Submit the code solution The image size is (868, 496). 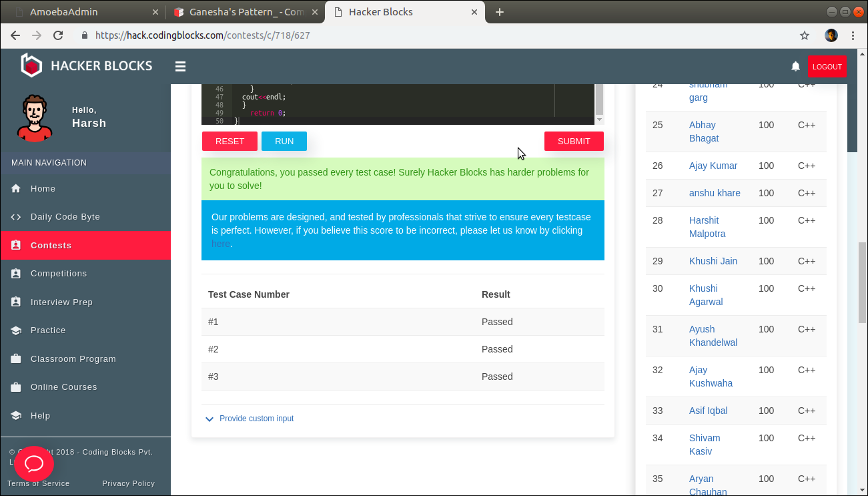(x=574, y=141)
